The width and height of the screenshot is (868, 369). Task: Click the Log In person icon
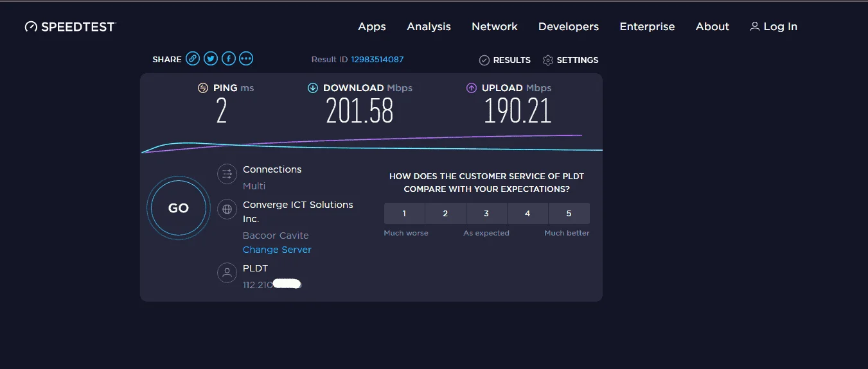(x=755, y=26)
